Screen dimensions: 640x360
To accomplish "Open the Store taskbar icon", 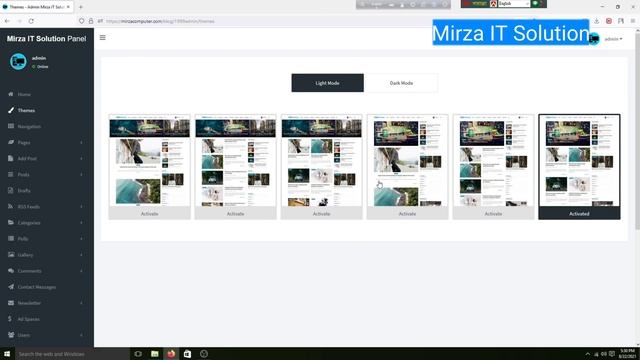I will [187, 354].
